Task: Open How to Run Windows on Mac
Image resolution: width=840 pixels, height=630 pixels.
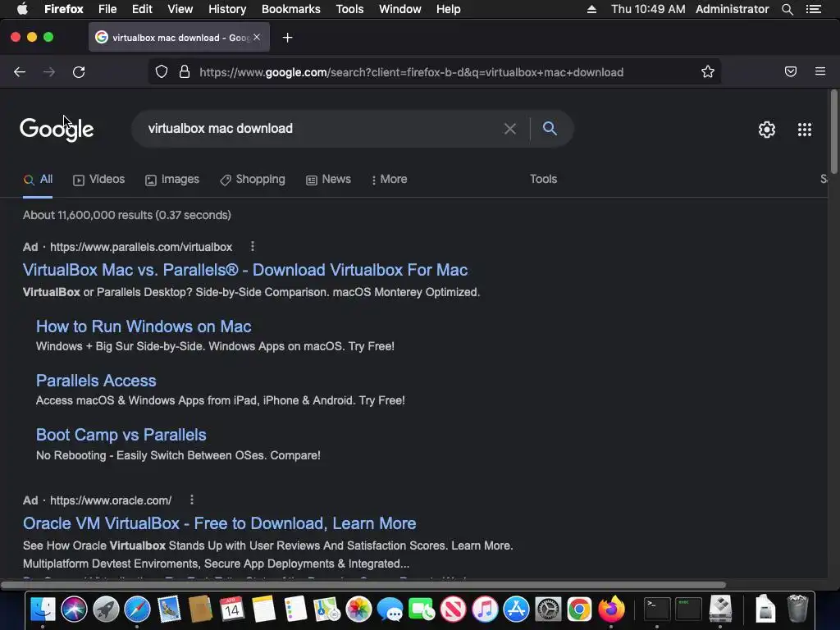Action: (x=144, y=326)
